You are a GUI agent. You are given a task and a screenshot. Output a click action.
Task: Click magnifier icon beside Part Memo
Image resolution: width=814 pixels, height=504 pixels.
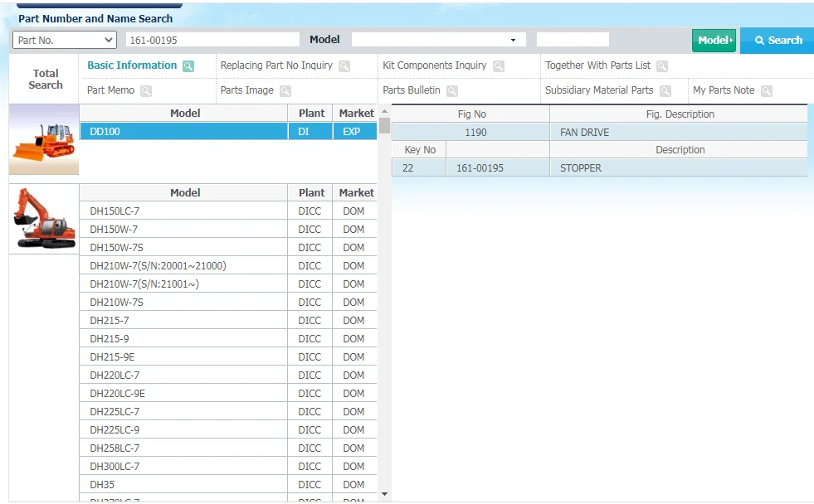click(x=146, y=91)
